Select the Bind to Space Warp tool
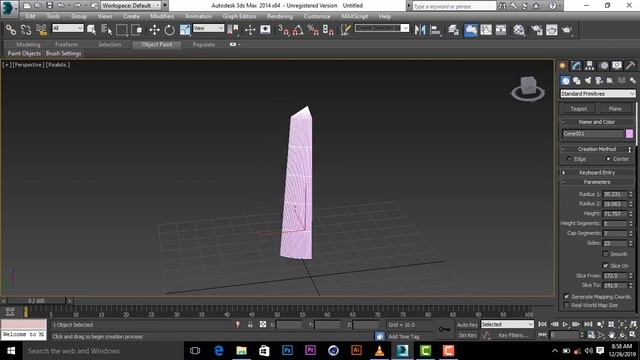The height and width of the screenshot is (360, 640). coord(41,30)
